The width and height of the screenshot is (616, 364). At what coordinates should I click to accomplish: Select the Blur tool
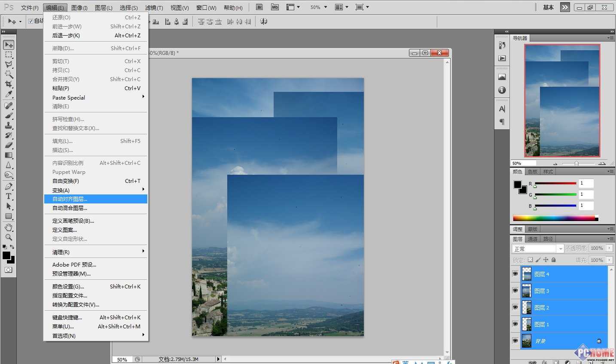pos(9,165)
